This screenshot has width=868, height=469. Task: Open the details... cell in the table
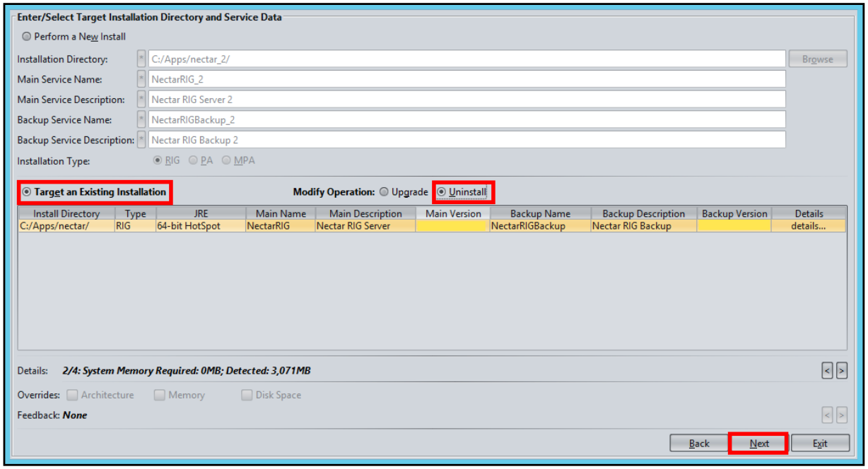click(x=809, y=226)
